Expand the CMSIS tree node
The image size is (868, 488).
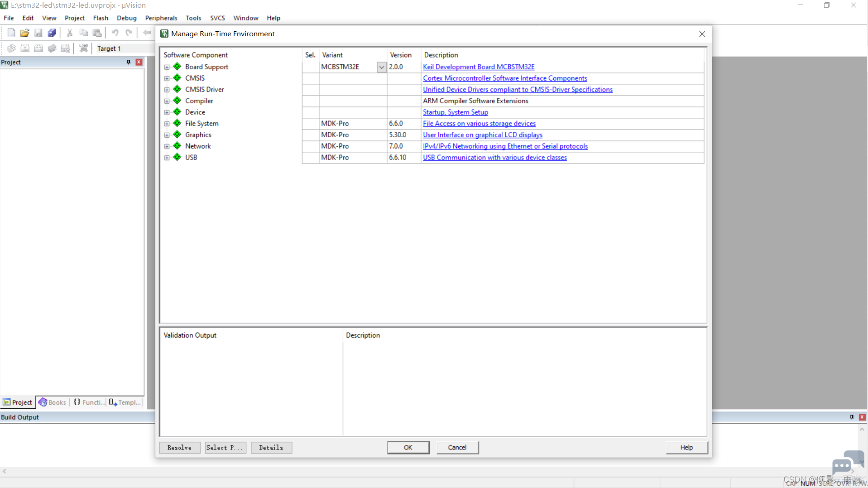(x=167, y=78)
